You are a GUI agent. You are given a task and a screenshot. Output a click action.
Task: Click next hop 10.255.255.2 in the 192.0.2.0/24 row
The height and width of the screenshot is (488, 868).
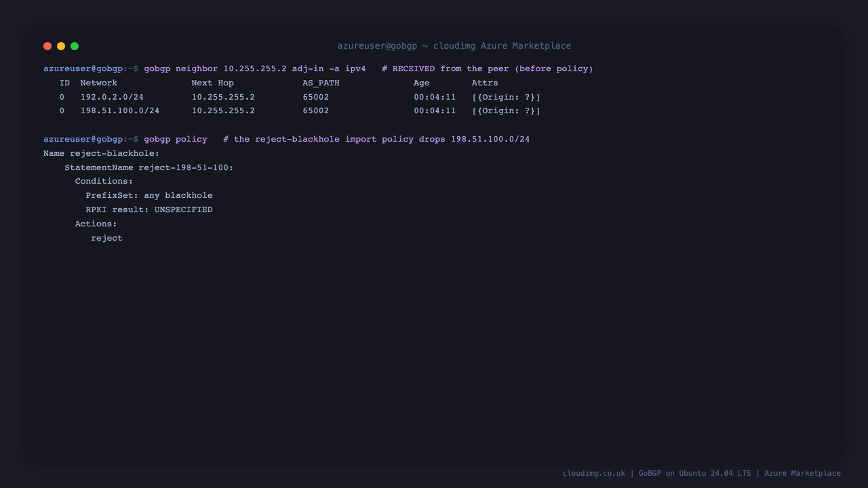[223, 97]
